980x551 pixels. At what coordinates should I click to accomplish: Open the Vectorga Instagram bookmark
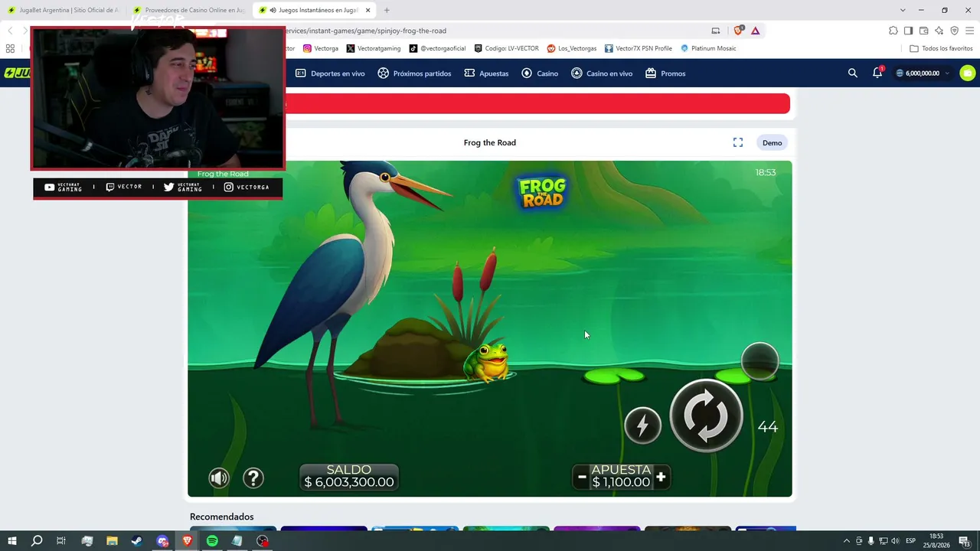(x=320, y=48)
